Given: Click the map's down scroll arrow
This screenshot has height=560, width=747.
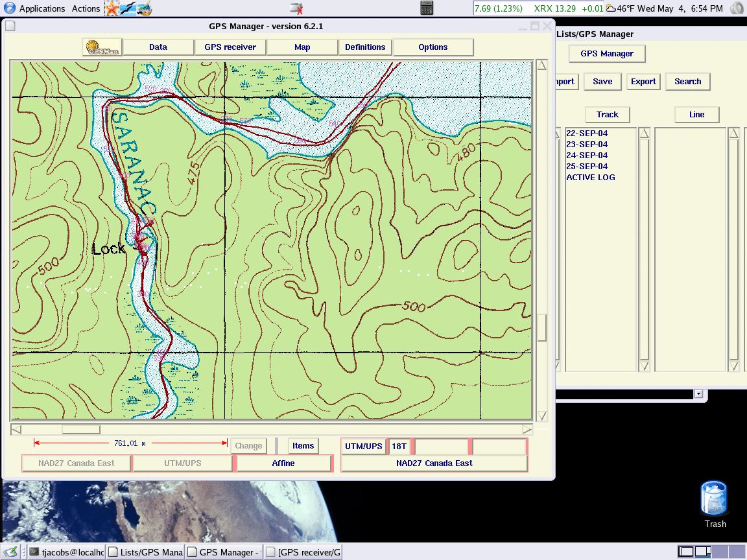Looking at the screenshot, I should (541, 415).
